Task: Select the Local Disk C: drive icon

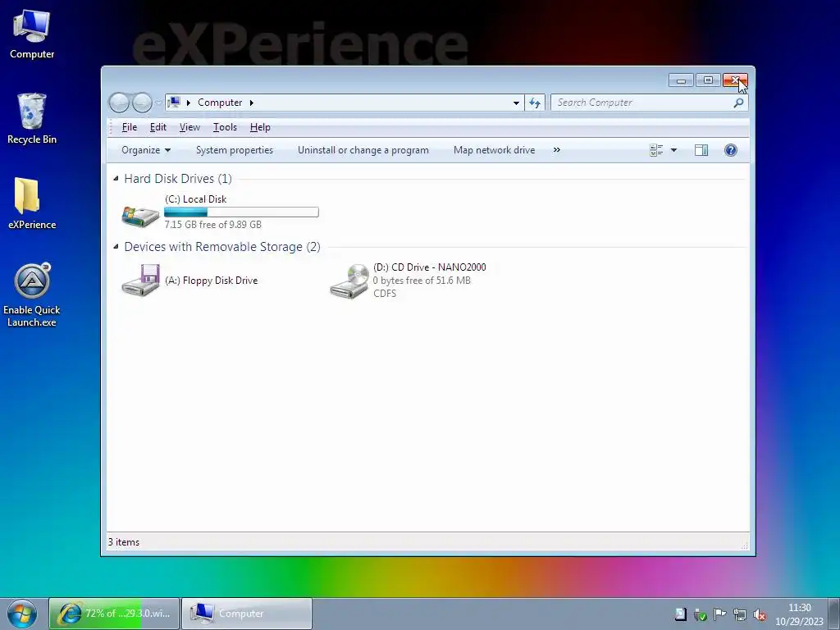Action: pyautogui.click(x=140, y=215)
